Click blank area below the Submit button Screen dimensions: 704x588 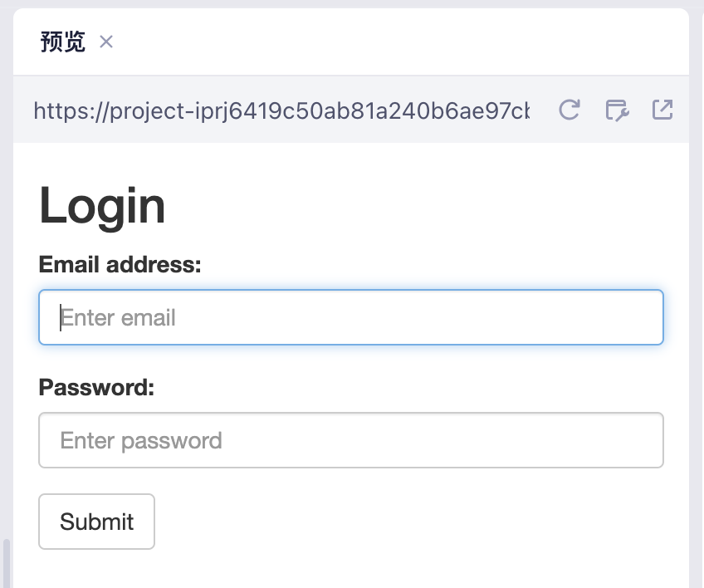(x=351, y=571)
